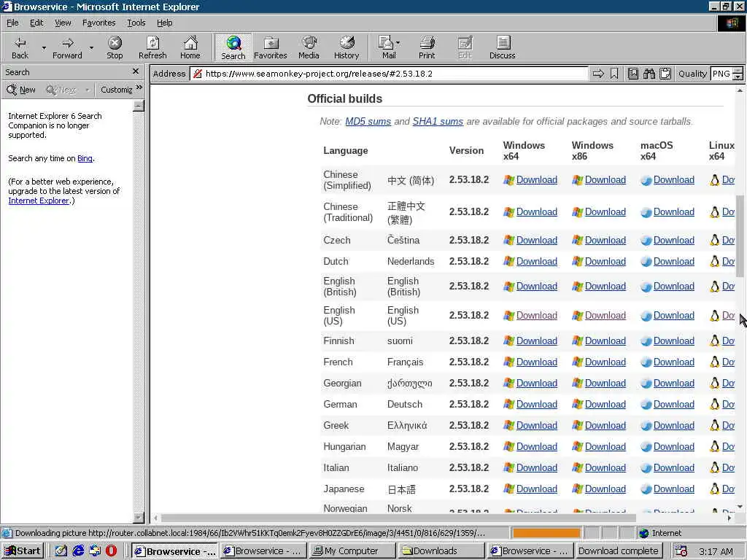Open the Favorites toolbar button
The height and width of the screenshot is (560, 747).
[x=271, y=47]
